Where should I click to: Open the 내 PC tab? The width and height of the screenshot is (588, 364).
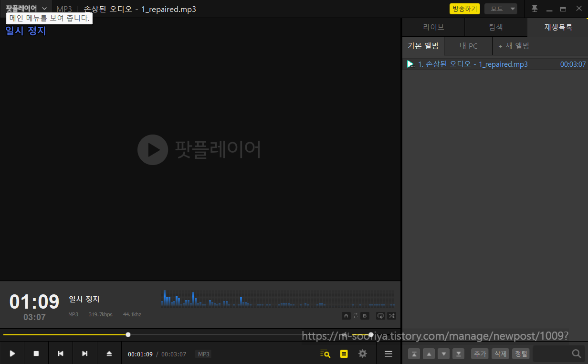pos(468,46)
